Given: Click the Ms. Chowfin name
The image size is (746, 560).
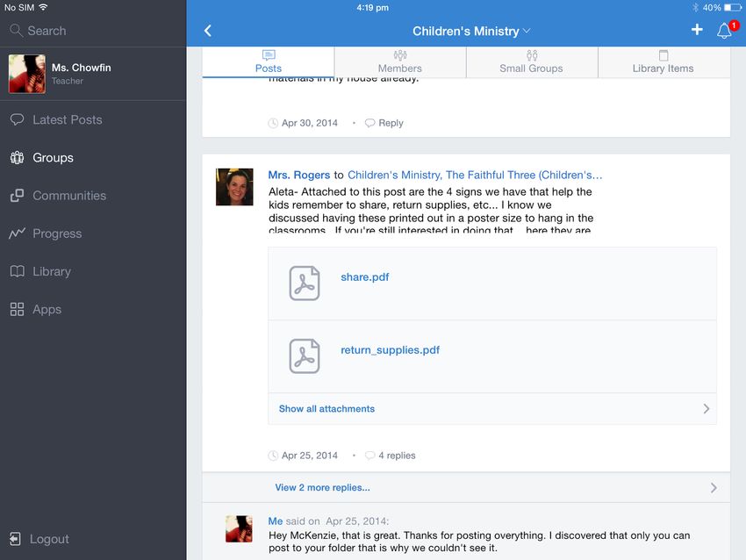Looking at the screenshot, I should 82,68.
